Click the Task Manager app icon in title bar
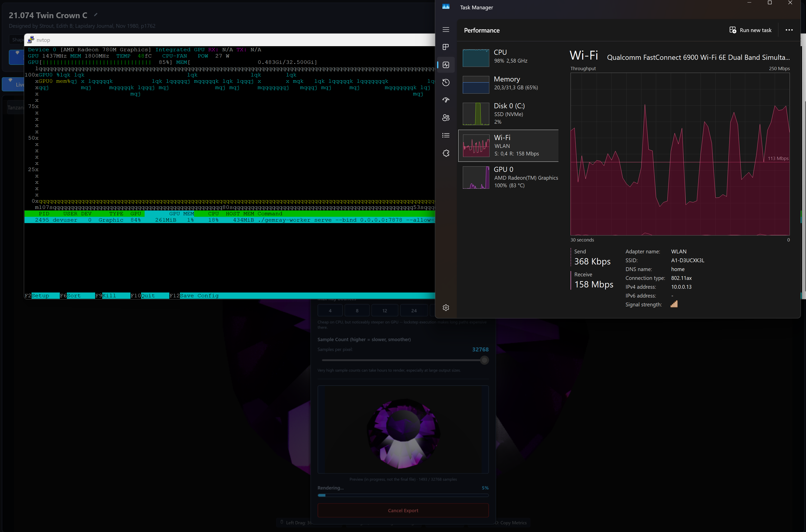The height and width of the screenshot is (532, 806). click(446, 7)
